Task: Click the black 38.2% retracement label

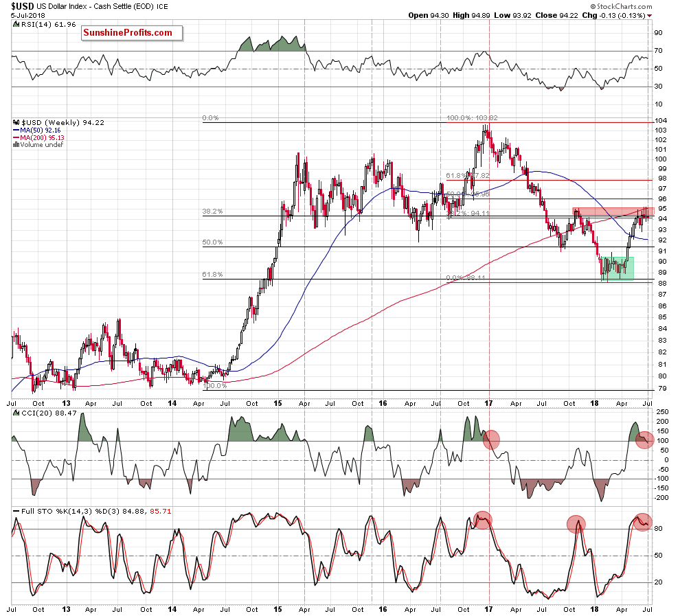Action: [212, 212]
